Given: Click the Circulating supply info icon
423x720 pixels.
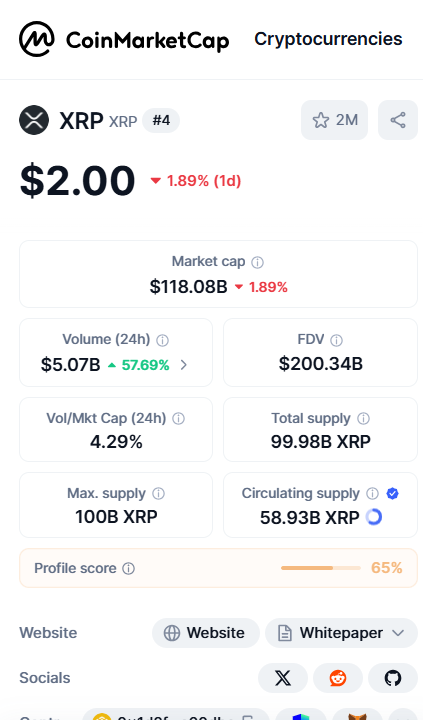Looking at the screenshot, I should [372, 494].
